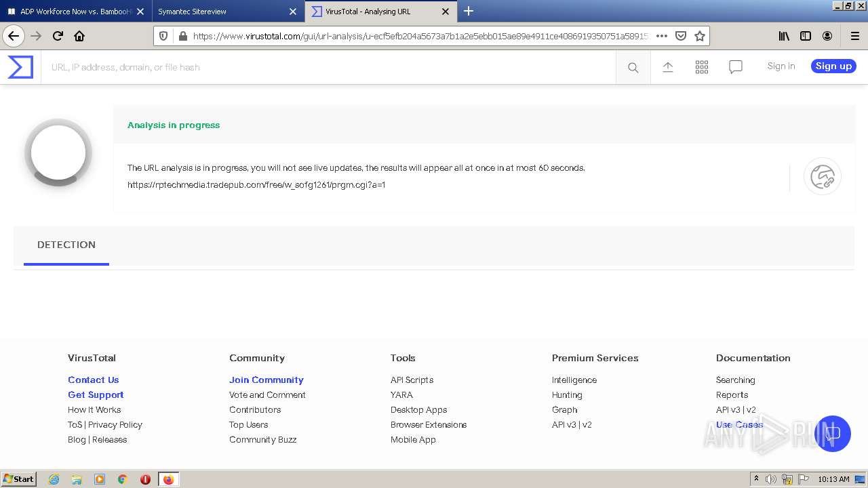Click the browser forward arrow
Viewport: 868px width, 488px height.
coord(36,36)
